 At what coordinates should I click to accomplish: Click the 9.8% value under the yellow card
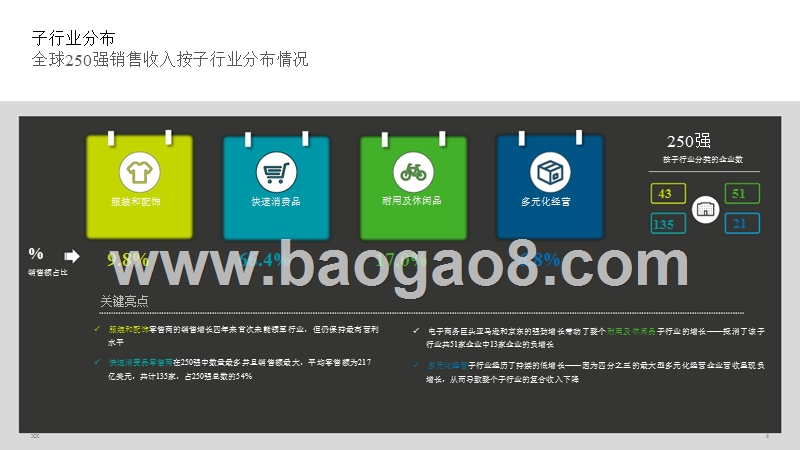[x=128, y=259]
